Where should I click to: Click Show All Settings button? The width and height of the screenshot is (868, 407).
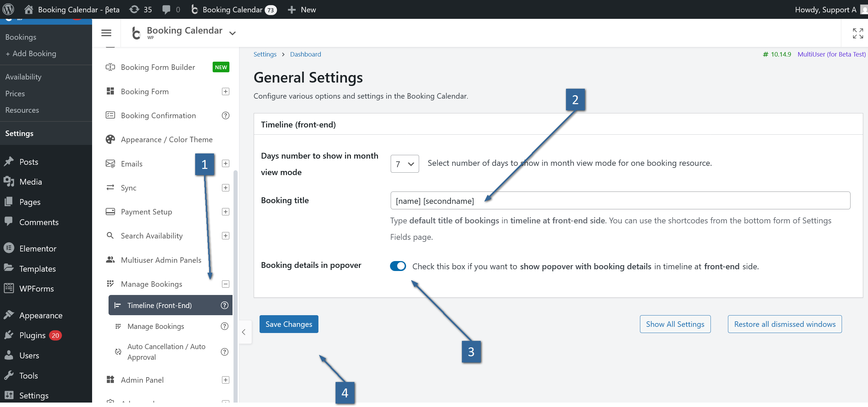tap(675, 324)
